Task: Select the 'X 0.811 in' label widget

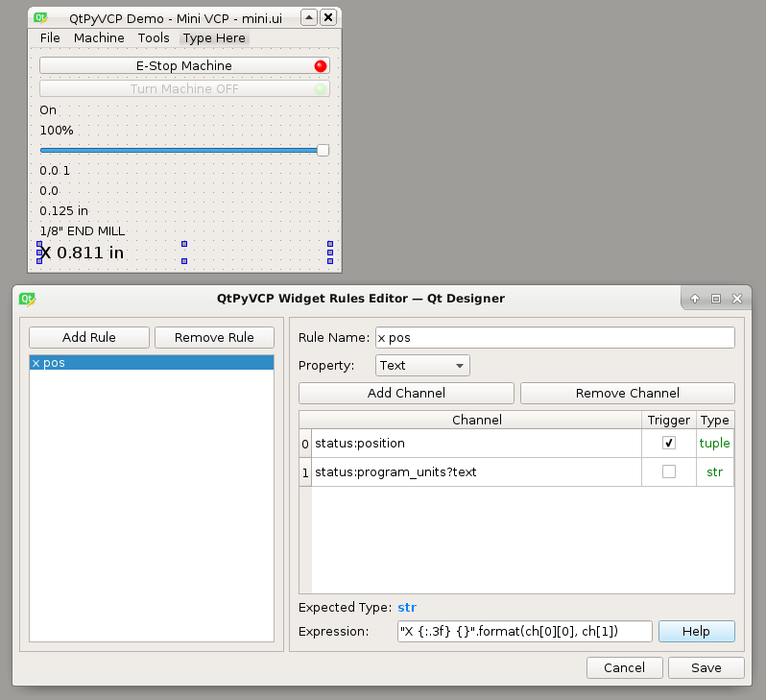Action: (184, 253)
